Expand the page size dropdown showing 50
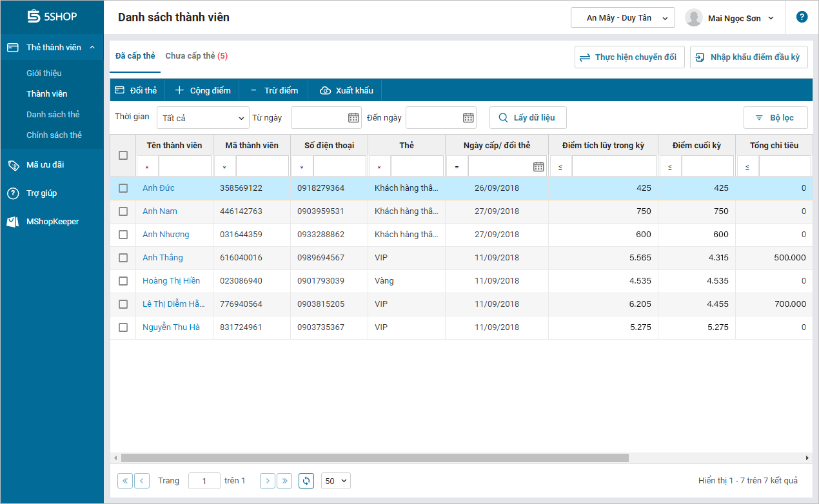 pos(335,481)
